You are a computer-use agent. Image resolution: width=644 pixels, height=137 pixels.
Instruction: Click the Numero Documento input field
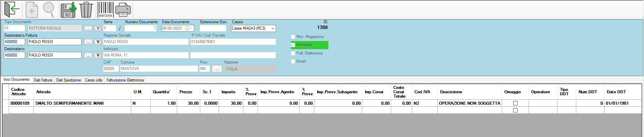tap(141, 28)
